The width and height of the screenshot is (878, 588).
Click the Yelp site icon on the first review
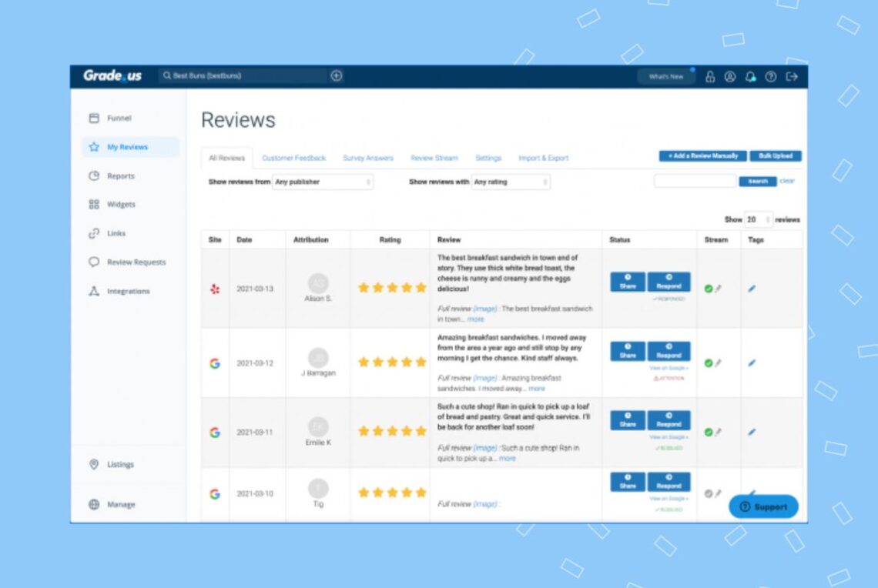[x=215, y=287]
